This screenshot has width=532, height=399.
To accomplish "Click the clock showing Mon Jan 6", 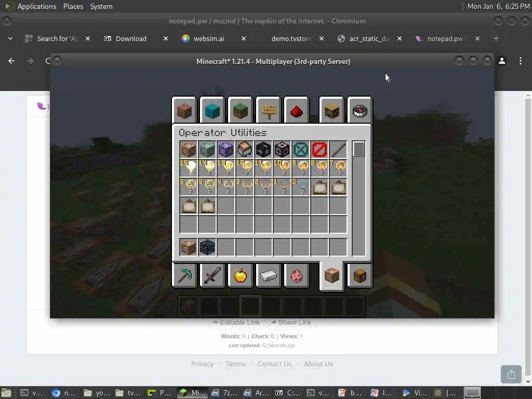I will [x=498, y=6].
